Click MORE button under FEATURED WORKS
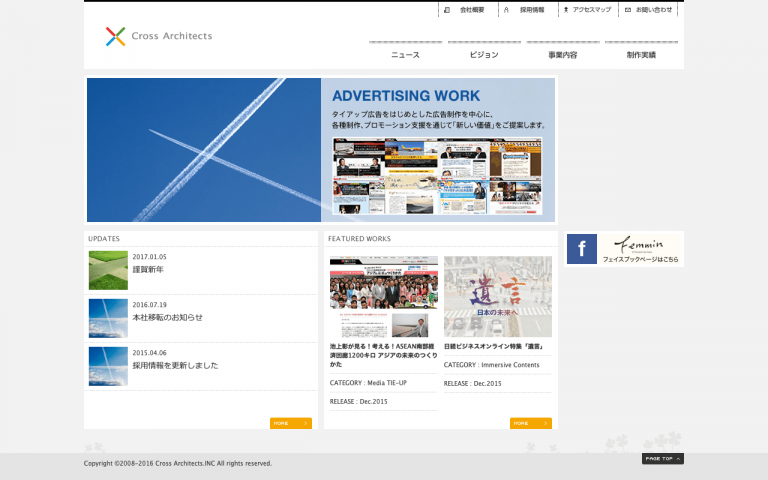 pos(531,423)
